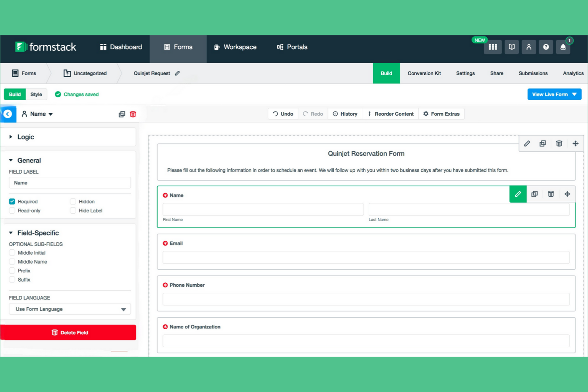The width and height of the screenshot is (588, 392).
Task: Click the move handle icon on the Name field
Action: (x=567, y=194)
